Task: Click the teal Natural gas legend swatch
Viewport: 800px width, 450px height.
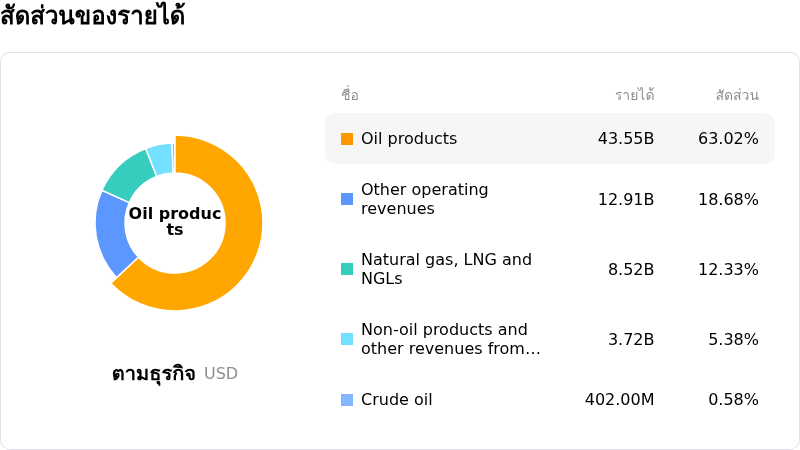Action: 347,269
